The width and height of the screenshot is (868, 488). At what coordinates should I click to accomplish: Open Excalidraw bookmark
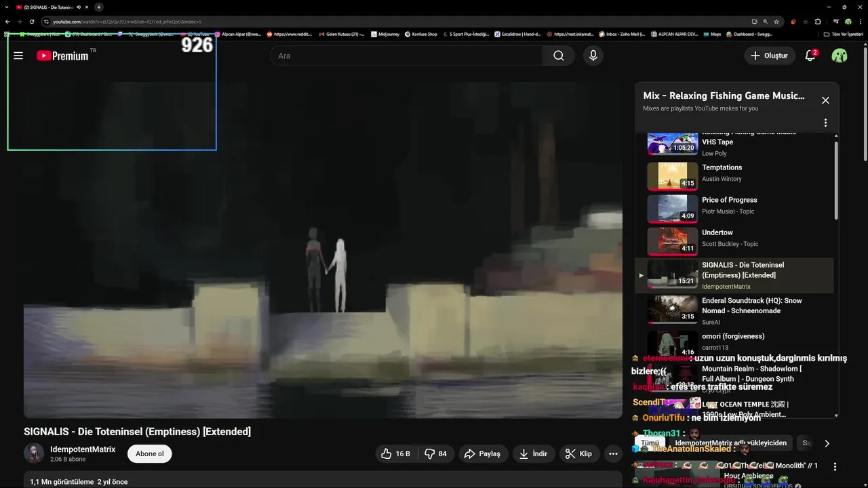point(517,34)
